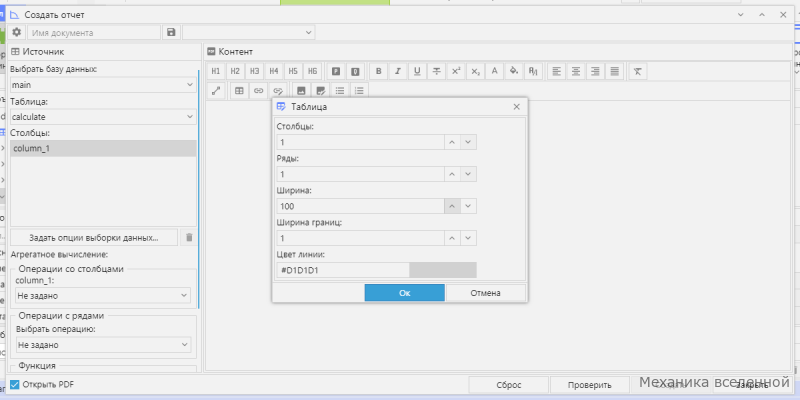Click the line drawing tool icon
The width and height of the screenshot is (800, 400).
pyautogui.click(x=216, y=91)
